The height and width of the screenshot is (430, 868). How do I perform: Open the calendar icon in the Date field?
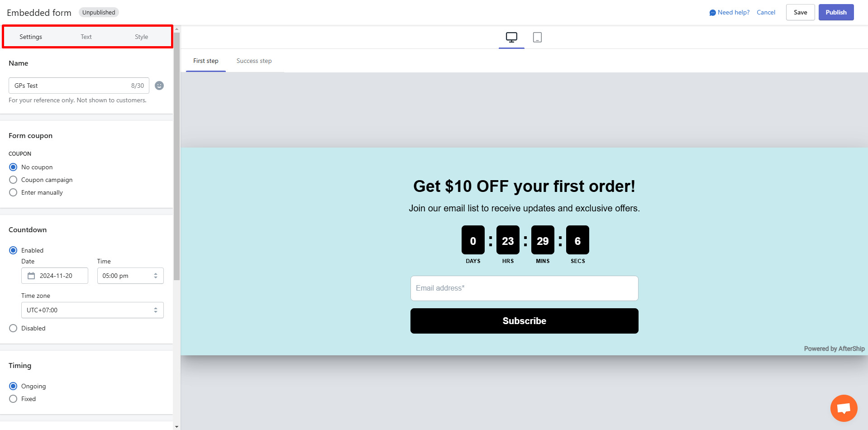click(31, 275)
